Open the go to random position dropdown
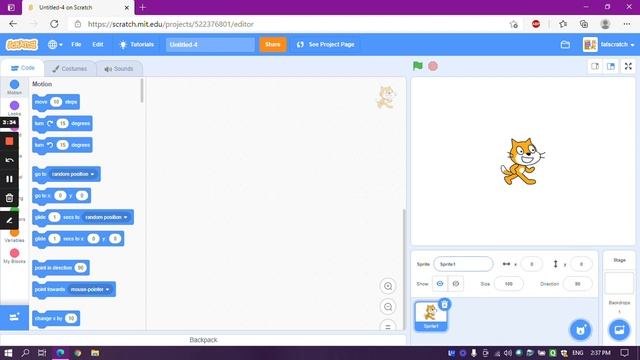640x360 pixels. coord(73,174)
